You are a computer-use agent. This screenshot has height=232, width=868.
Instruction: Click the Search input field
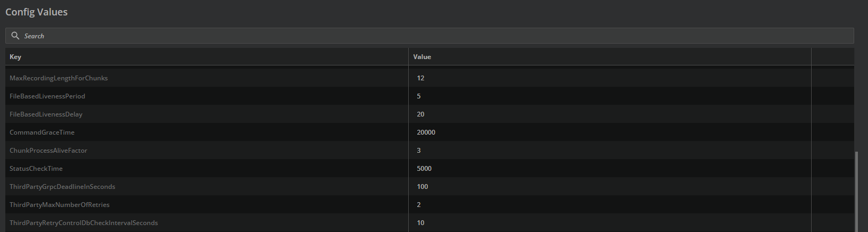pyautogui.click(x=425, y=36)
